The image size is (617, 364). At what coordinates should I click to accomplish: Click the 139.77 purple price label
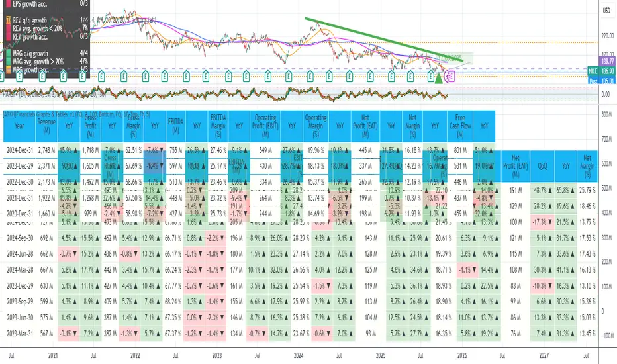607,62
